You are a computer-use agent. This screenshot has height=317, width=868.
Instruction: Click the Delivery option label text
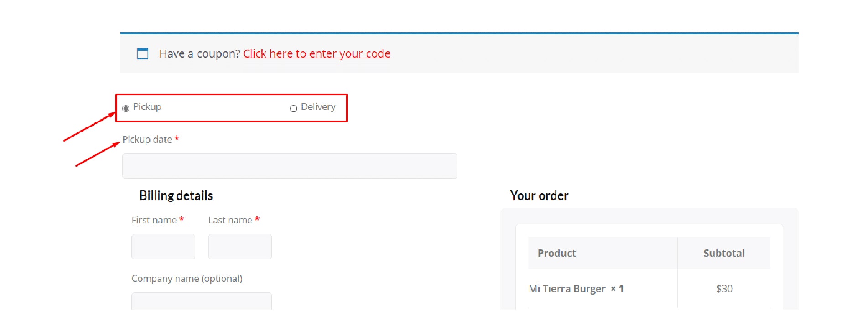click(x=318, y=107)
